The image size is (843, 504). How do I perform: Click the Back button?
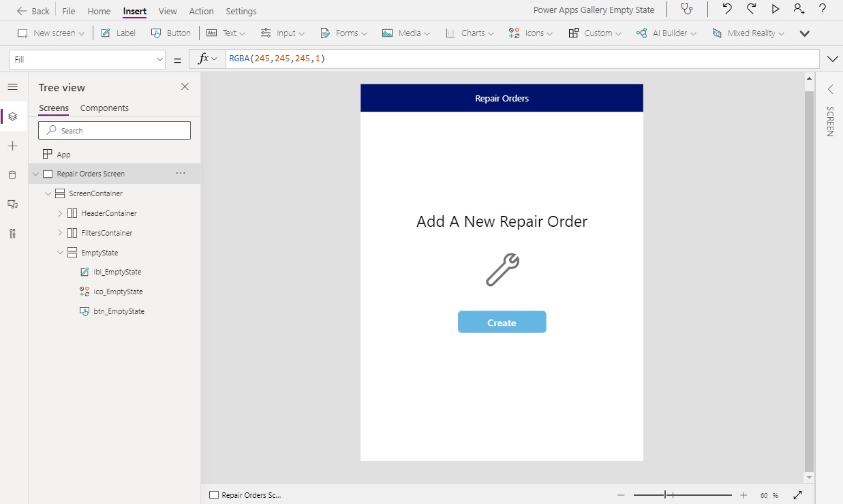pyautogui.click(x=33, y=11)
